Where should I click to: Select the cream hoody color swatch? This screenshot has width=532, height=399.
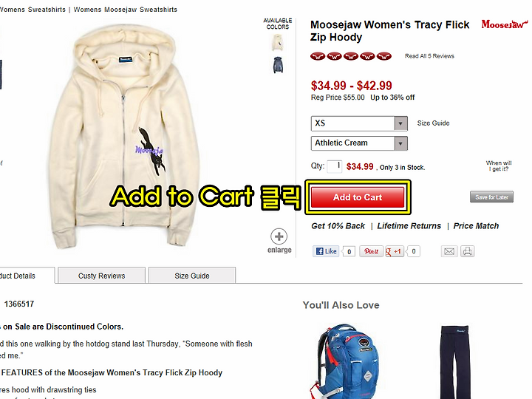click(278, 42)
